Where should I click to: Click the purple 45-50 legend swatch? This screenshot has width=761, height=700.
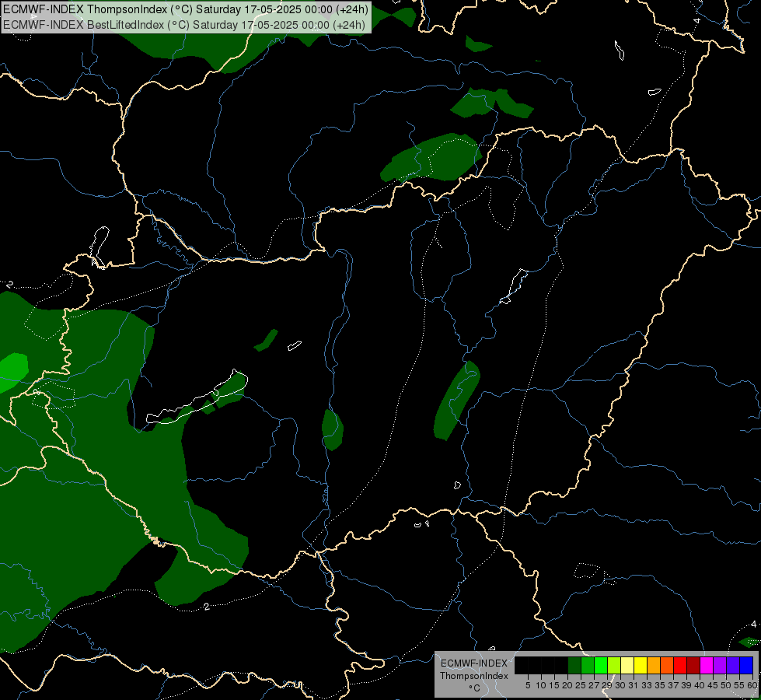(721, 666)
